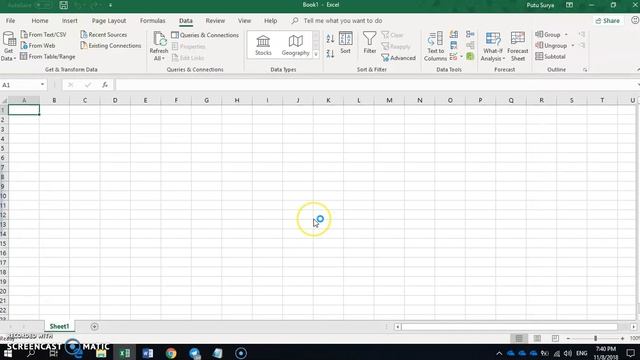Viewport: 640px width, 360px height.
Task: Open the Name Box dropdown
Action: 42,85
